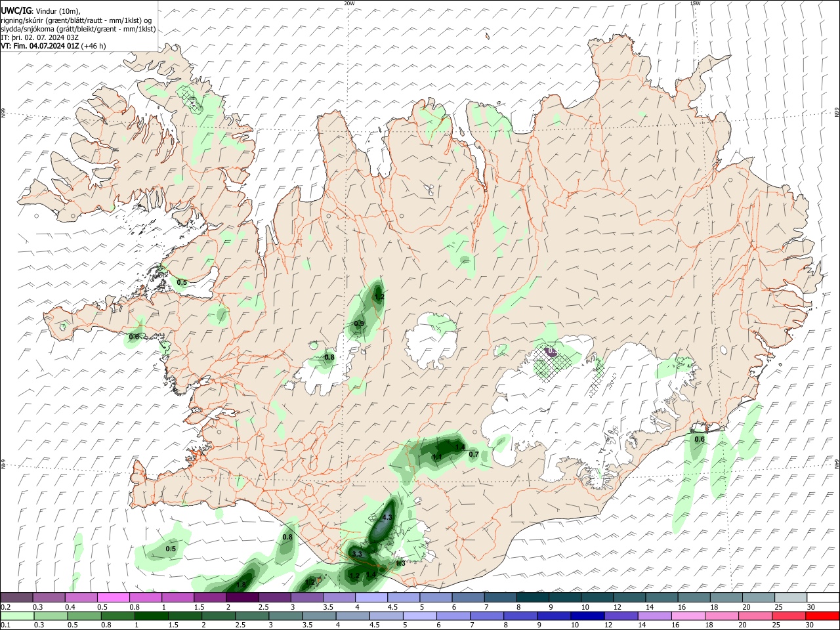The width and height of the screenshot is (840, 630).
Task: Select the 1.8 rainfall value offshore southwest
Action: [x=241, y=585]
